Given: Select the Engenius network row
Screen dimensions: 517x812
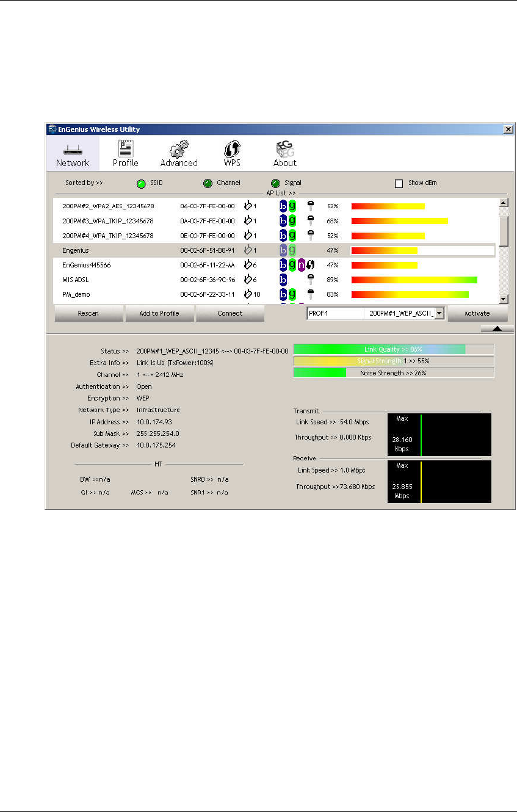Looking at the screenshot, I should coord(275,250).
